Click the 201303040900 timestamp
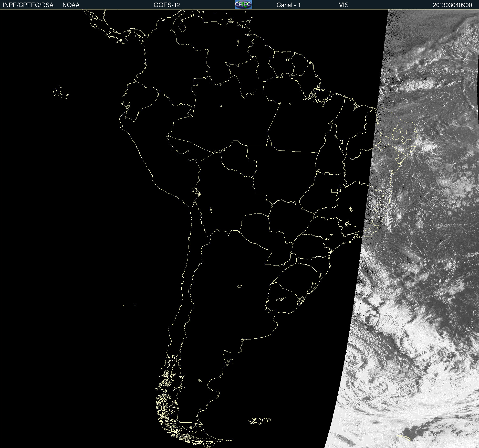The width and height of the screenshot is (479, 448). click(452, 5)
